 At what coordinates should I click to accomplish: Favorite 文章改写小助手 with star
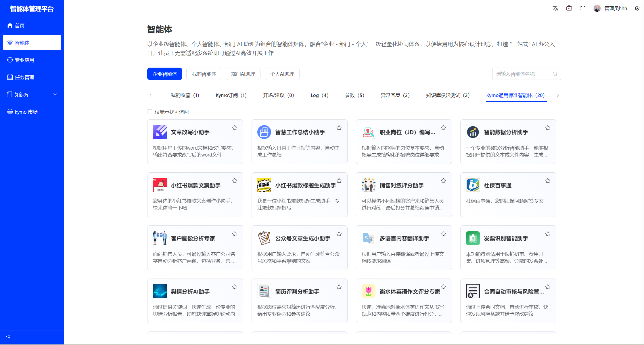[235, 128]
